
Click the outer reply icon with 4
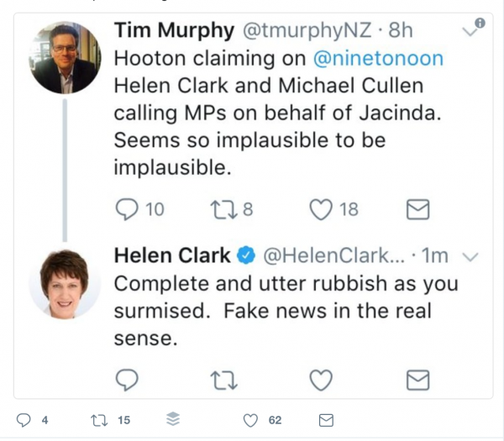(24, 420)
